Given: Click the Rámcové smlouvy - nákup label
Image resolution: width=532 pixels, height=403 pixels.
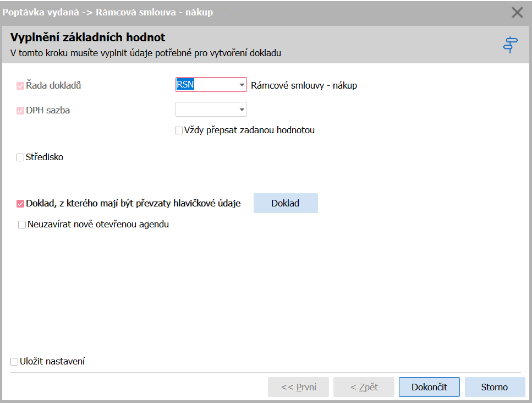Looking at the screenshot, I should 304,85.
